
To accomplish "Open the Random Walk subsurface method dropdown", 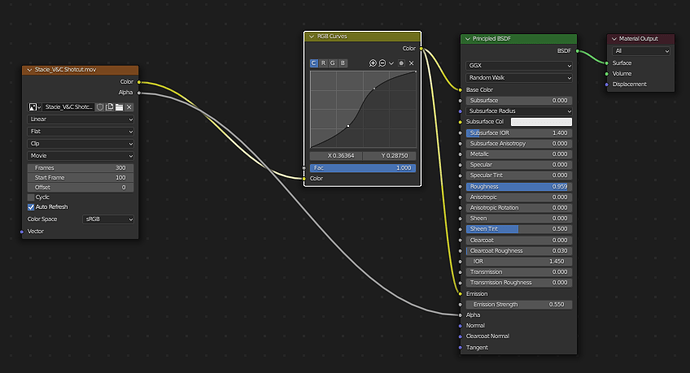I will [x=519, y=78].
